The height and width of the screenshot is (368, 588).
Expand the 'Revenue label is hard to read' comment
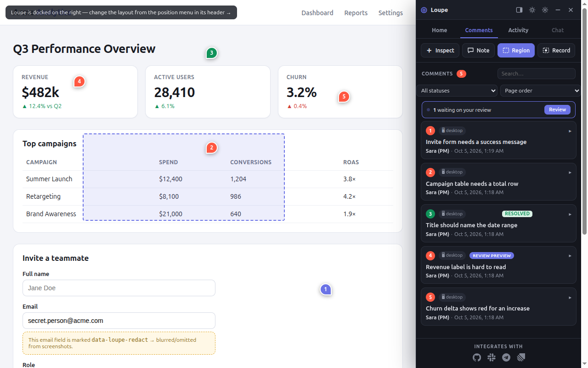click(x=570, y=256)
